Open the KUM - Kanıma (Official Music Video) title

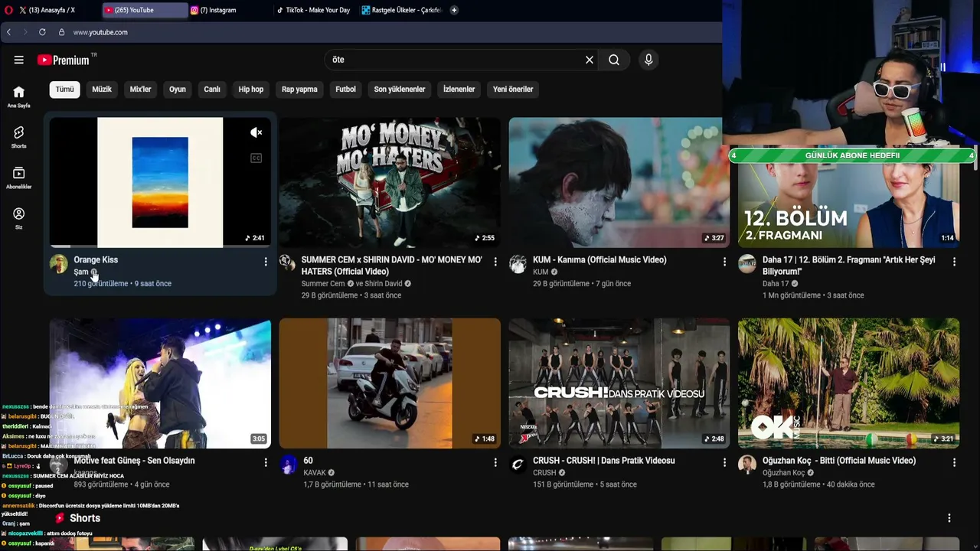(x=599, y=260)
